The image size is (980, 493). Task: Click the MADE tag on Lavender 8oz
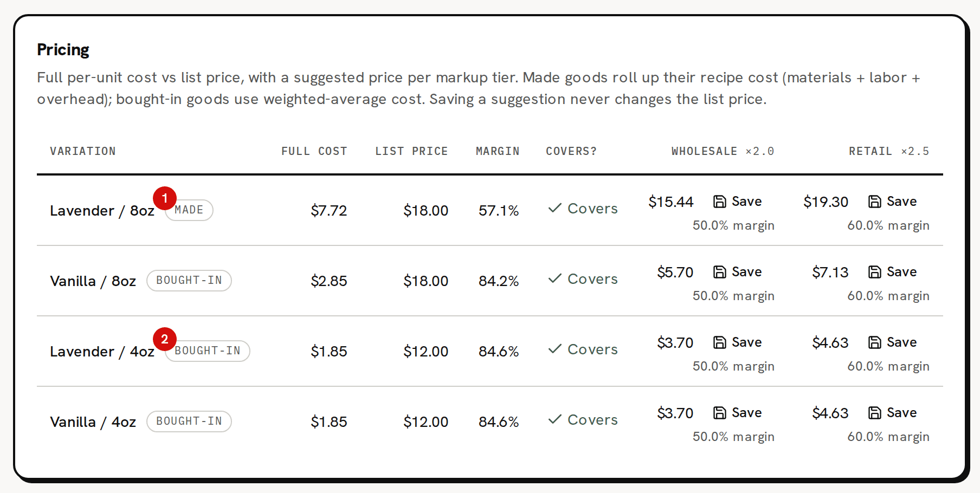click(x=189, y=210)
